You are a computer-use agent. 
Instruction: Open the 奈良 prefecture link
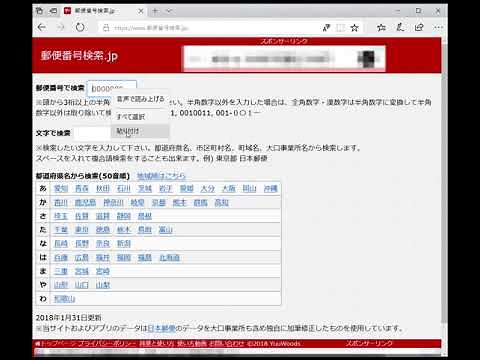(103, 244)
